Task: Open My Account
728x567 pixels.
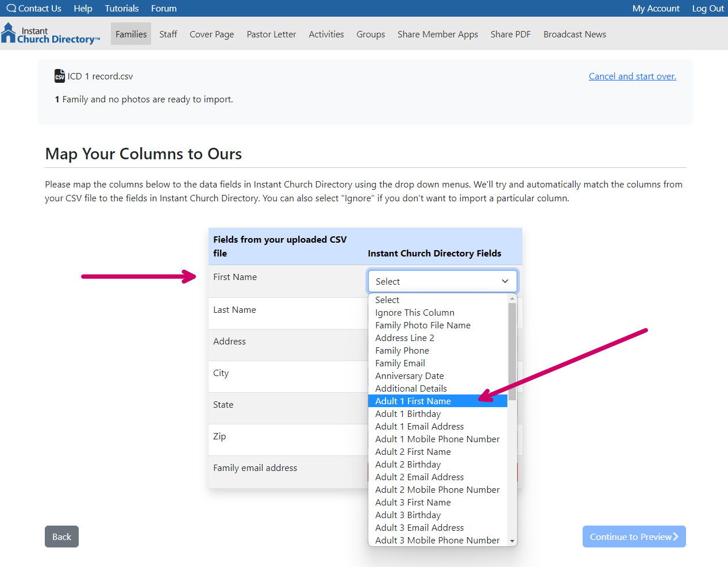Action: (656, 8)
